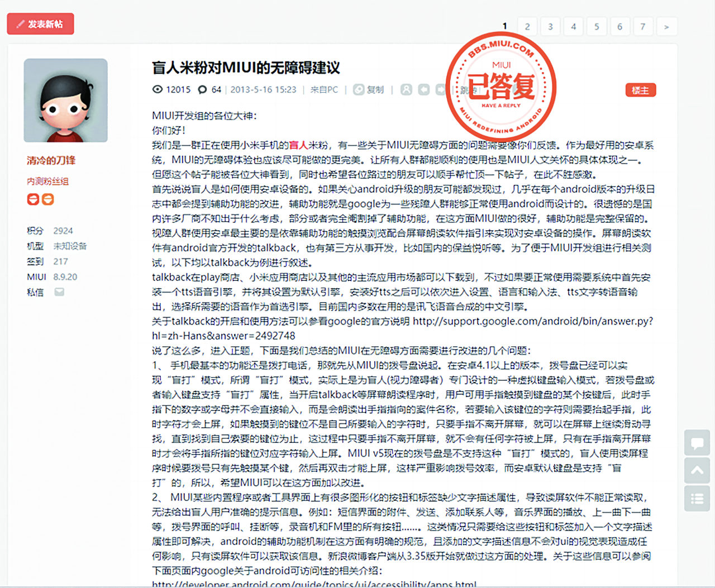Click the red 楼主 badge
This screenshot has width=715, height=588.
641,90
